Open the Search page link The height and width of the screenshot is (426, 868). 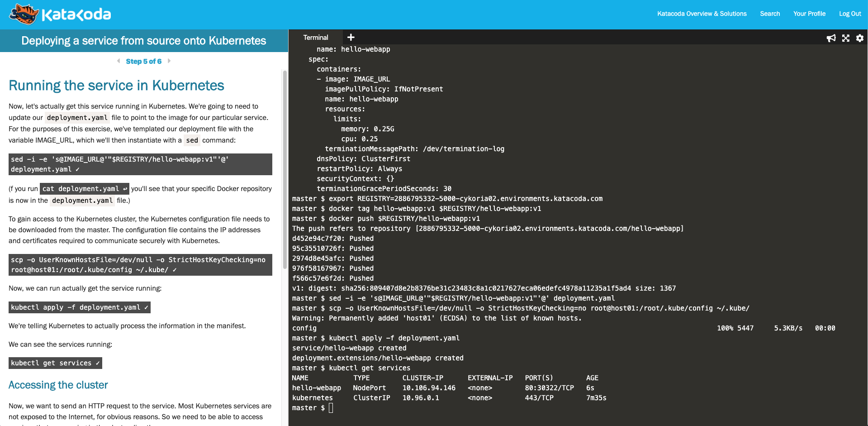pyautogui.click(x=769, y=14)
